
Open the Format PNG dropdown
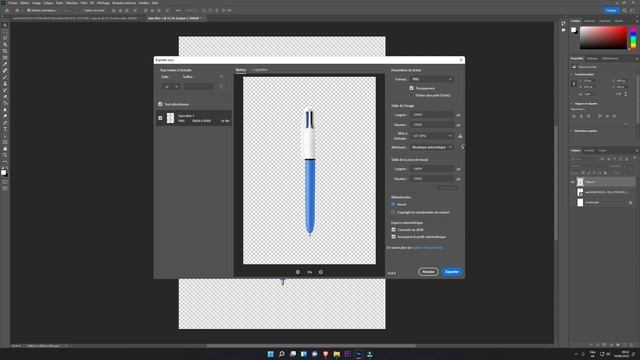(x=431, y=79)
